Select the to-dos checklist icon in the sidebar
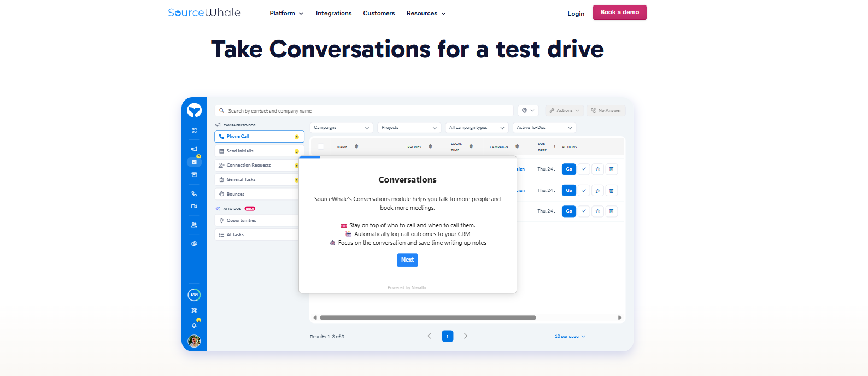 194,162
